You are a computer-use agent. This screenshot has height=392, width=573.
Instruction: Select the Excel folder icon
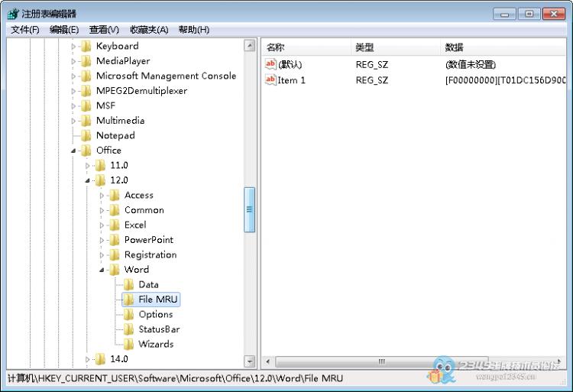pos(115,225)
